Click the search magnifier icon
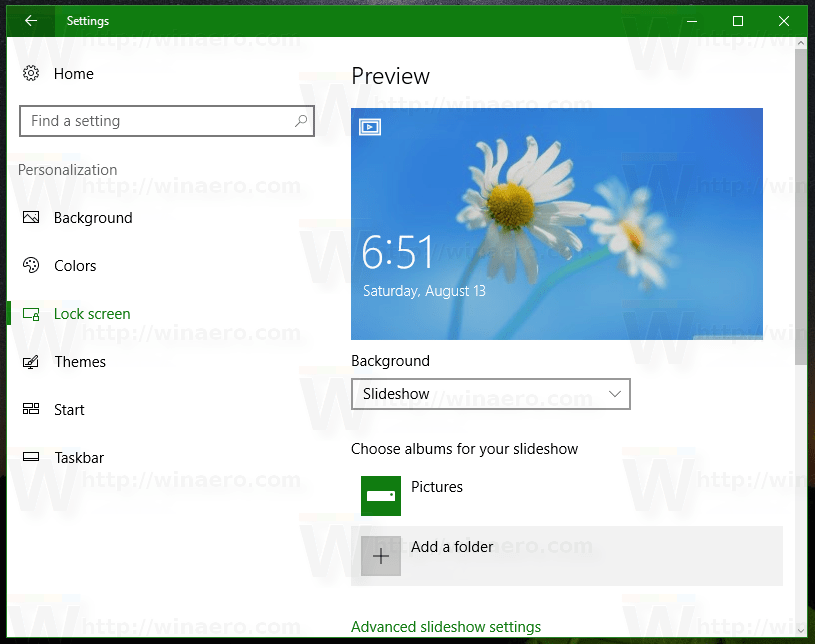Image resolution: width=815 pixels, height=644 pixels. 300,121
